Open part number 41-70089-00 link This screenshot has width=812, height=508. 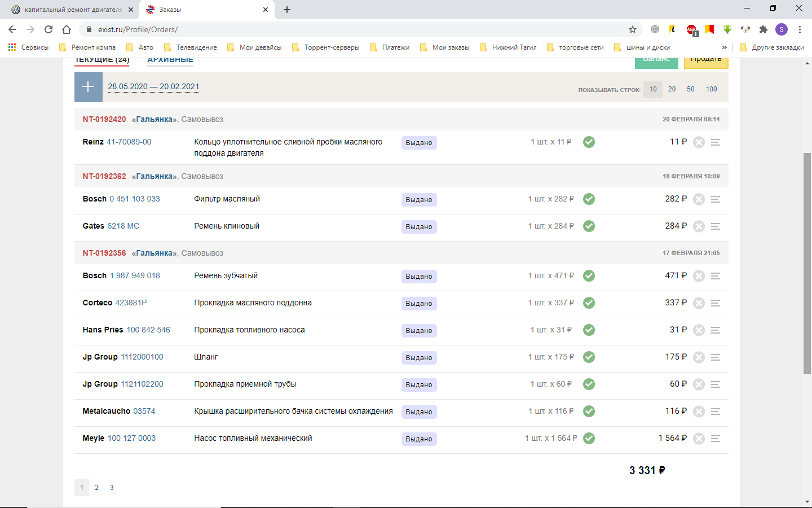tap(129, 142)
